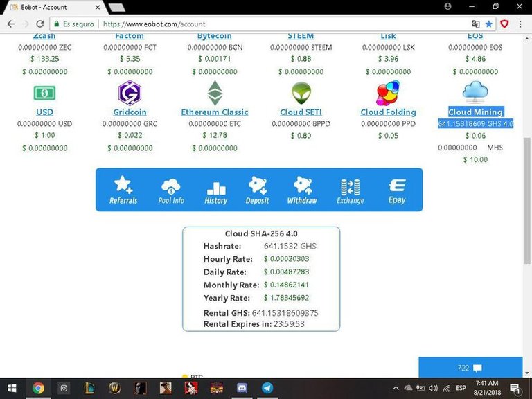
Task: Click the 641.15318609 GHS 4.0 balance
Action: [475, 124]
